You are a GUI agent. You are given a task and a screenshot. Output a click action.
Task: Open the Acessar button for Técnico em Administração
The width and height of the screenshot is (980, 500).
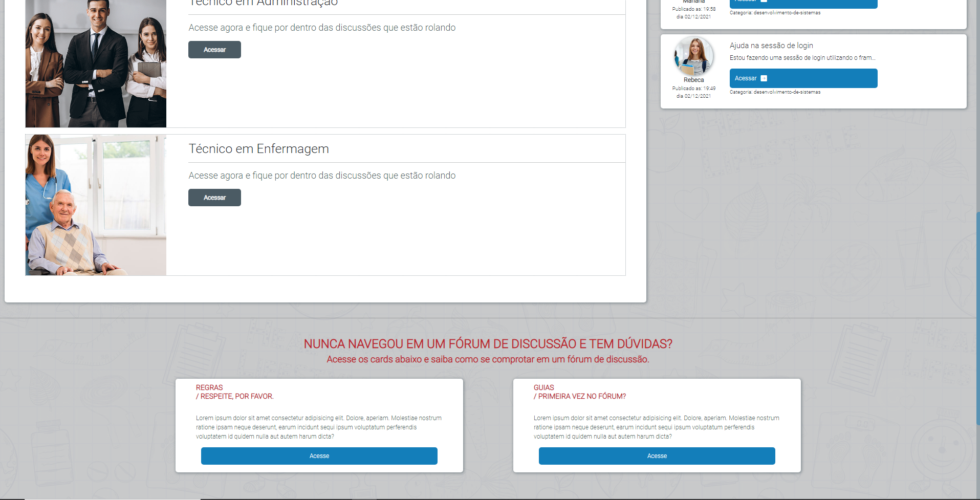[214, 50]
